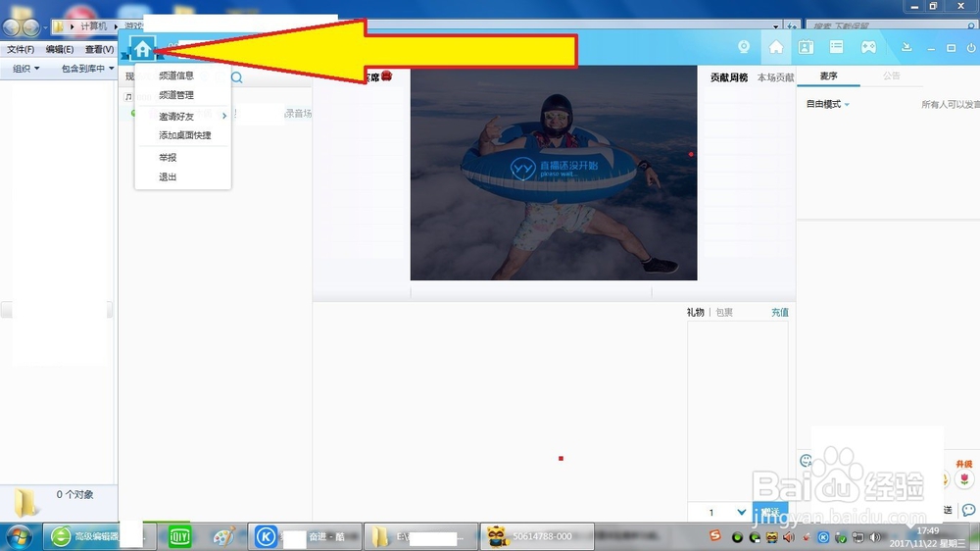Open 查看(V) menu in Explorer window
The height and width of the screenshot is (551, 980).
point(99,49)
